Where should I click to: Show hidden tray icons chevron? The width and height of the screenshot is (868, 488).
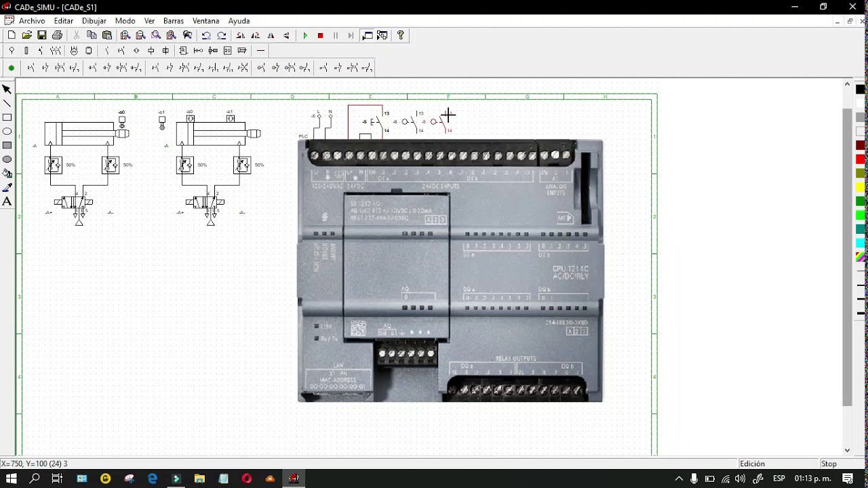tap(679, 479)
